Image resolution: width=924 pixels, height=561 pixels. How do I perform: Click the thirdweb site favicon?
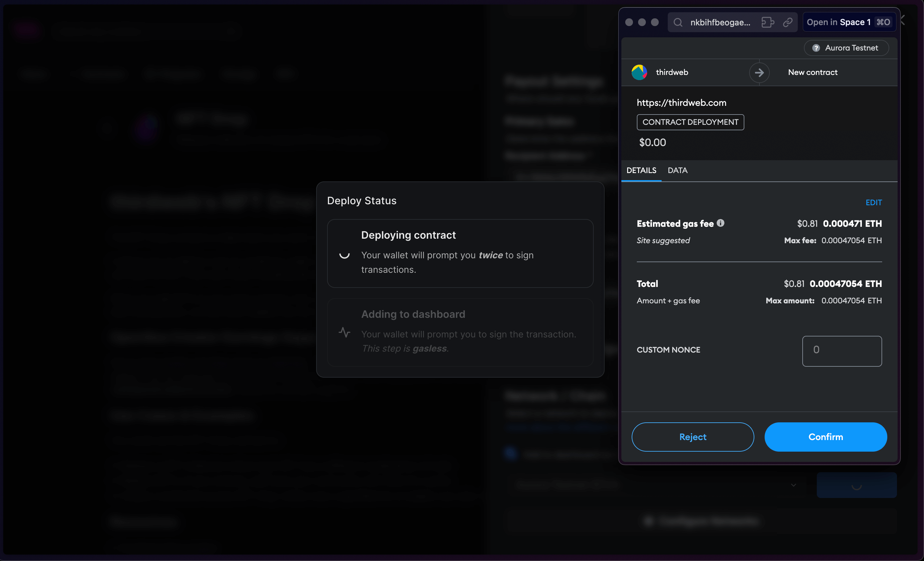tap(639, 72)
